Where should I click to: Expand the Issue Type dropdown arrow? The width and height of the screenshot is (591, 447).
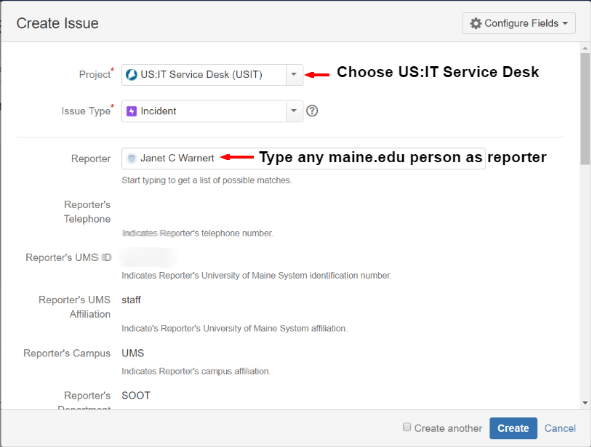pos(294,111)
